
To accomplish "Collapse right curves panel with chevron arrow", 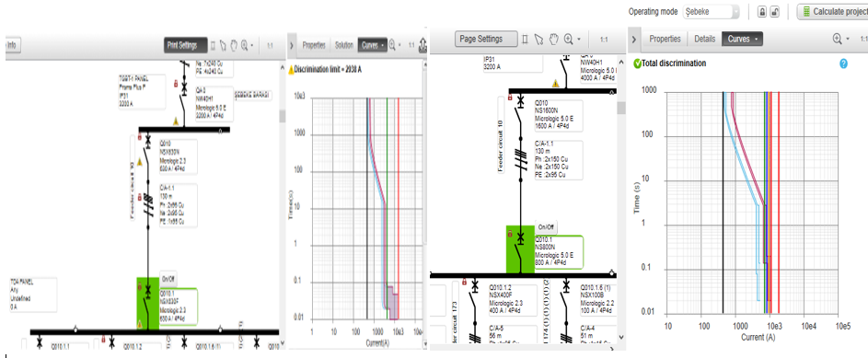I will pos(634,40).
